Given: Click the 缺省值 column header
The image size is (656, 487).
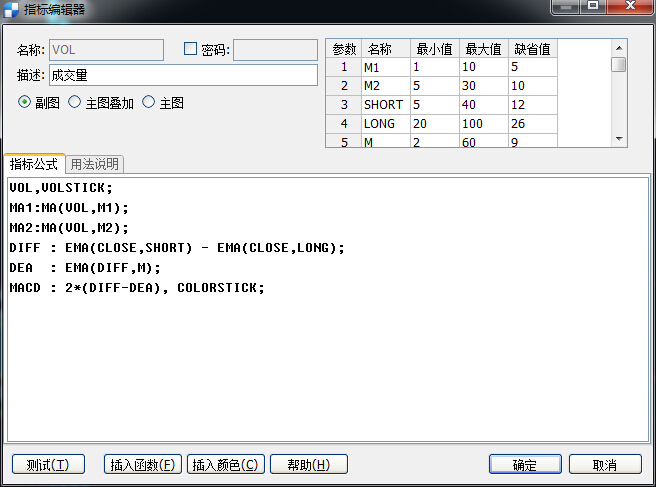Looking at the screenshot, I should click(532, 49).
